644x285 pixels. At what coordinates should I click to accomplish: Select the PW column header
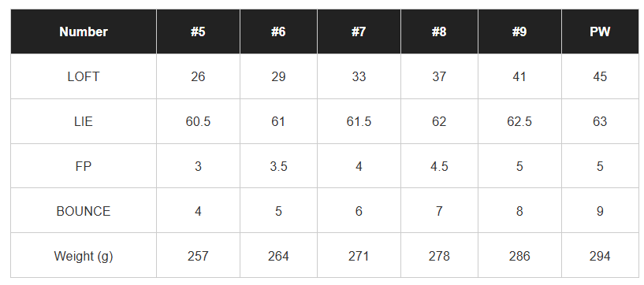(600, 31)
